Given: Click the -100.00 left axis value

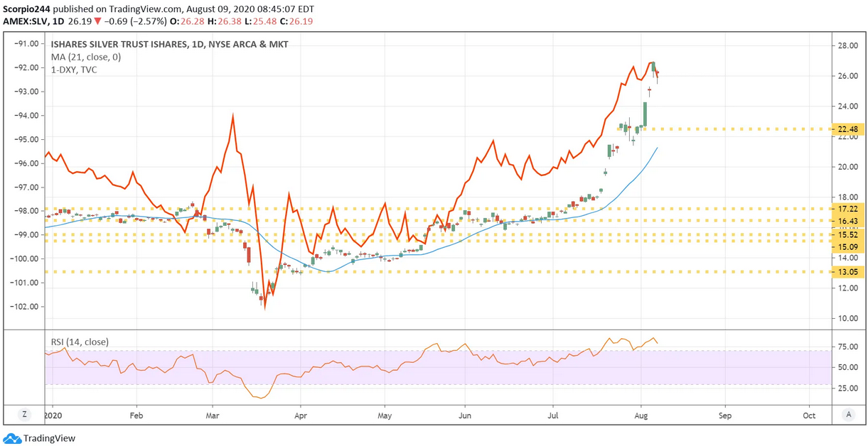Looking at the screenshot, I should (23, 259).
